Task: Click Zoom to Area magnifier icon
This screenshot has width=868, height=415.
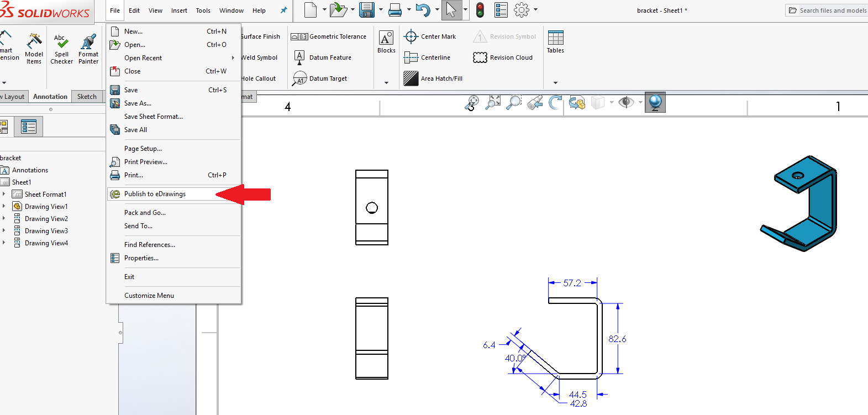Action: [x=514, y=102]
